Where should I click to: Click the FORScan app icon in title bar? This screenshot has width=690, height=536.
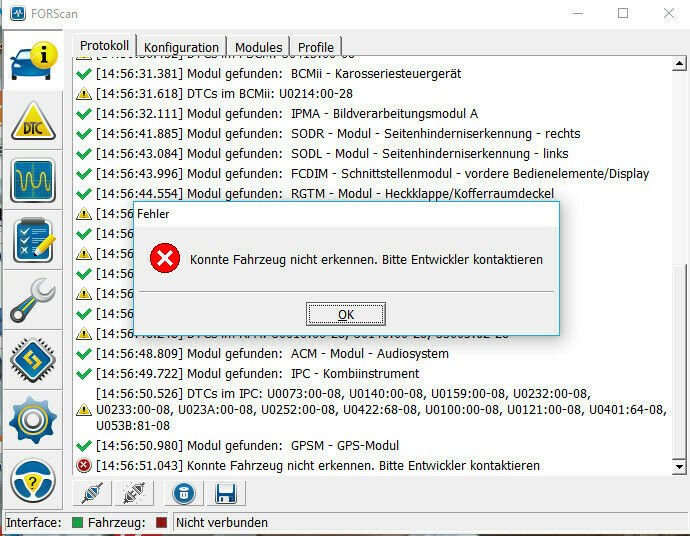click(x=18, y=13)
